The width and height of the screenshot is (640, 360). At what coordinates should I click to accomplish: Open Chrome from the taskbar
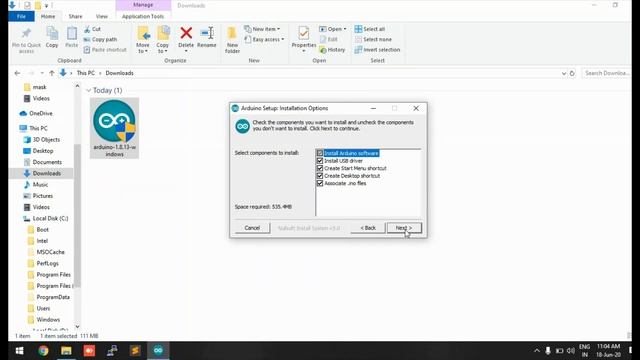tap(43, 351)
